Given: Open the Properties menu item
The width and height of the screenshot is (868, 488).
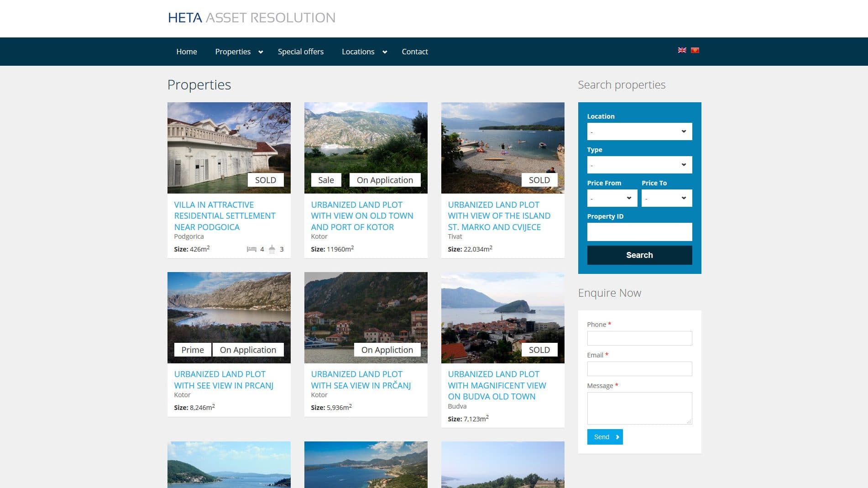Looking at the screenshot, I should [233, 52].
